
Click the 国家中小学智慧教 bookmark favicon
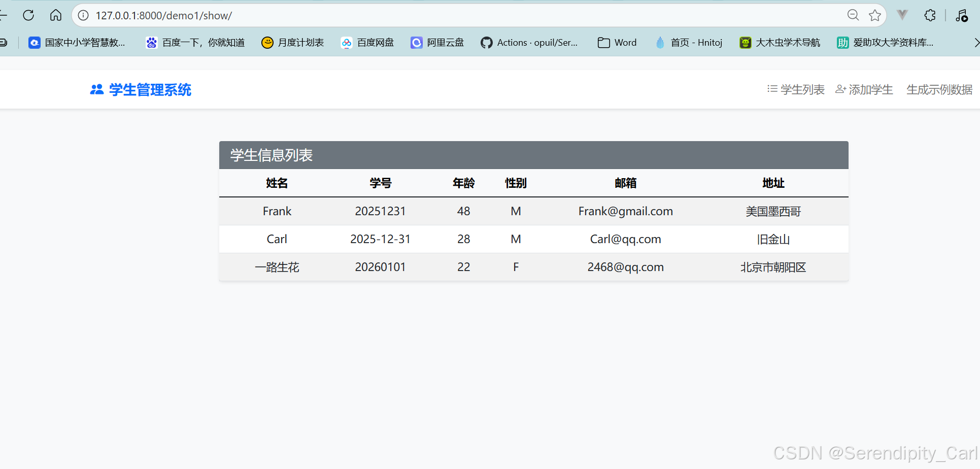(x=34, y=43)
